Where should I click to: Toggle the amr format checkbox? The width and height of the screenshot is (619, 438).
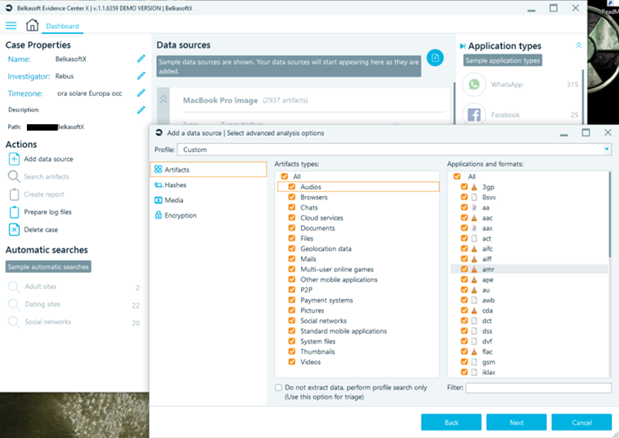[464, 269]
